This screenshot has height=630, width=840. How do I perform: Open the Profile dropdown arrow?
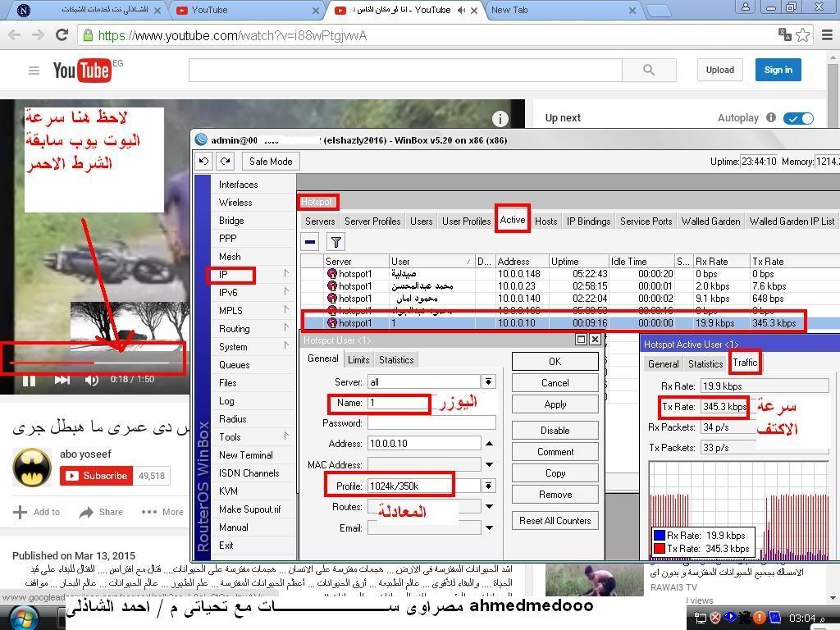(x=488, y=486)
